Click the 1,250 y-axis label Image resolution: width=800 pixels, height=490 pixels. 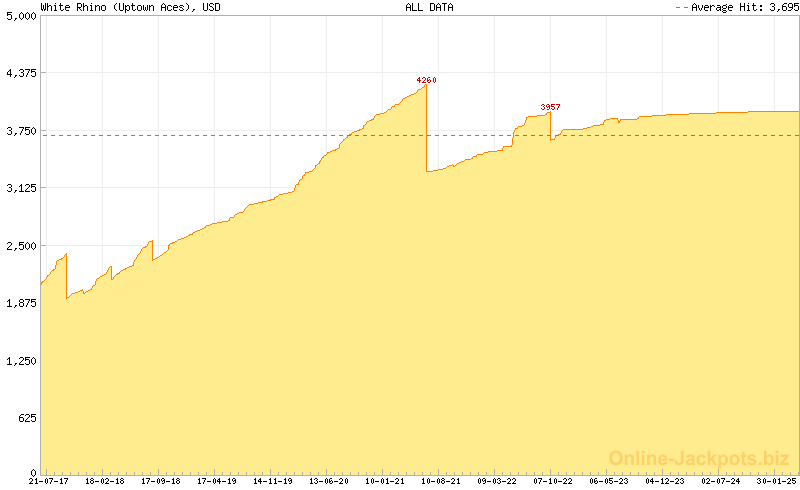click(x=21, y=361)
